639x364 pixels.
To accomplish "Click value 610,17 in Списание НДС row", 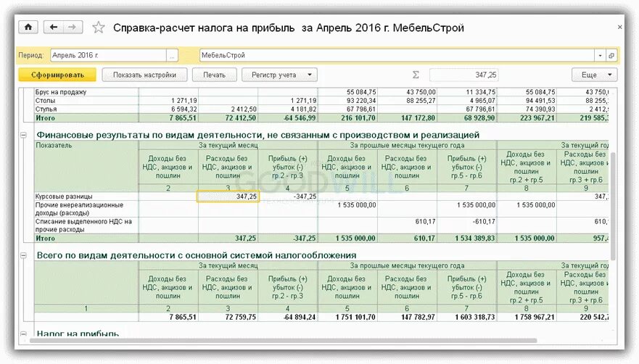I will tap(425, 221).
